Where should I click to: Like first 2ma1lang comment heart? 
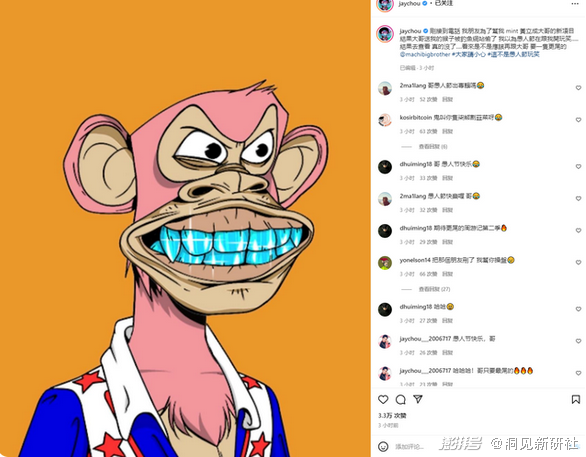578,88
